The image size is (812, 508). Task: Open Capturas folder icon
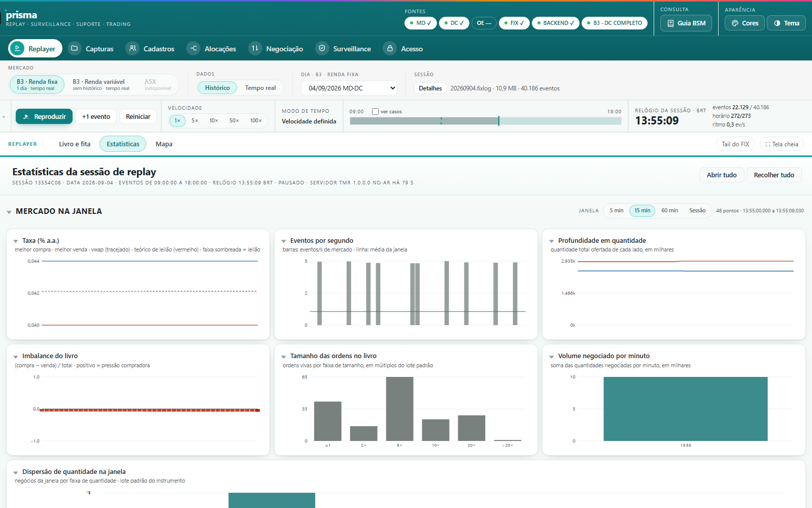74,48
